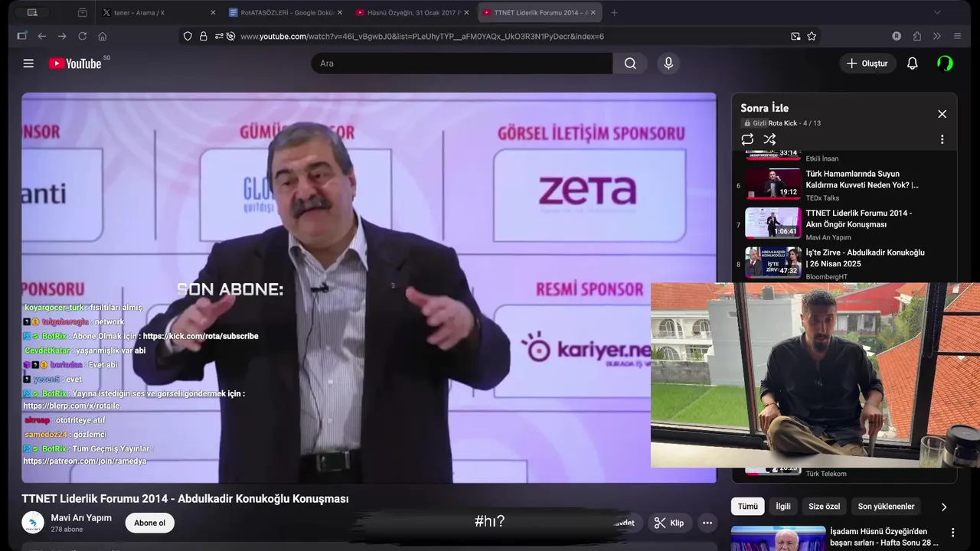Screen dimensions: 980x551
Task: Focus the YouTube search field Ara
Action: (x=462, y=64)
